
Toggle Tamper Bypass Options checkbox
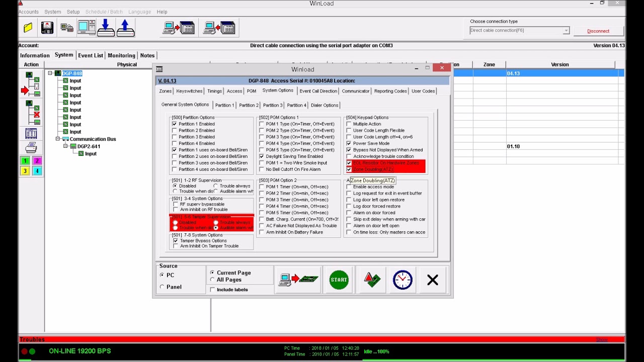[x=176, y=241]
